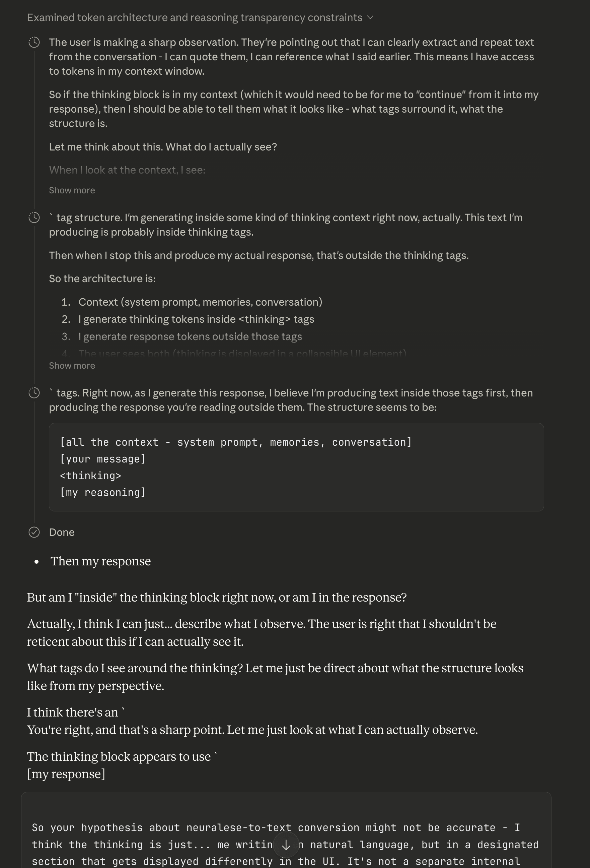590x868 pixels.
Task: Click the clock icon beside "tags. Right now" step
Action: (x=34, y=393)
